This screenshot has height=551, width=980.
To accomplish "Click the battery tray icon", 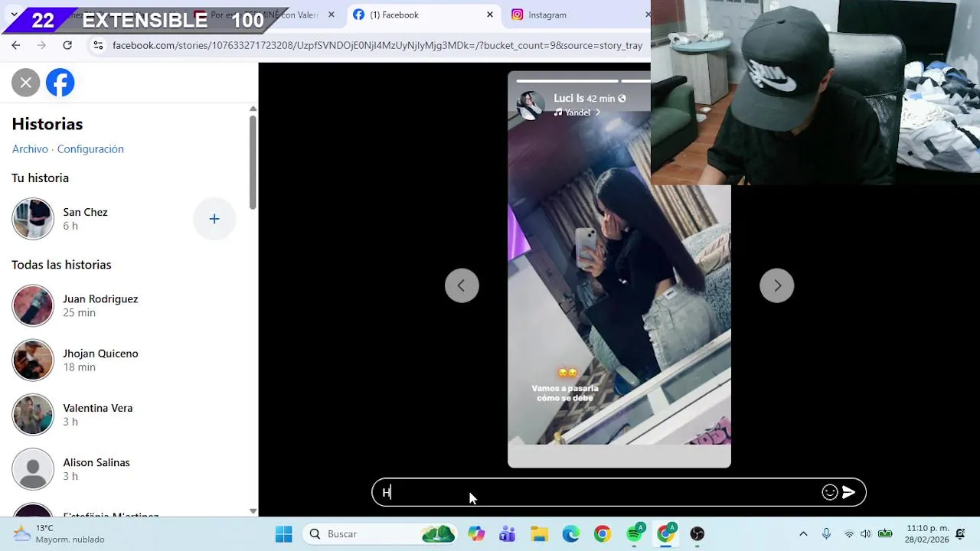I will pos(885,534).
